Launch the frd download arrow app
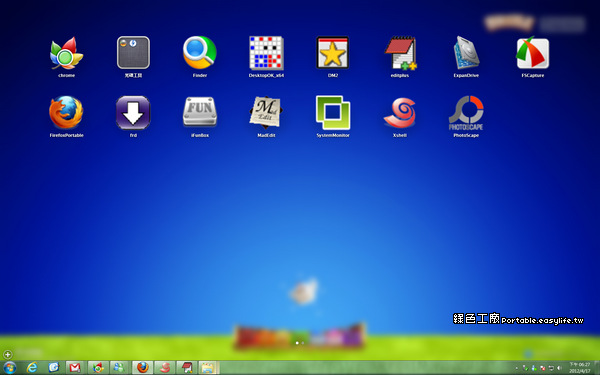 click(133, 112)
